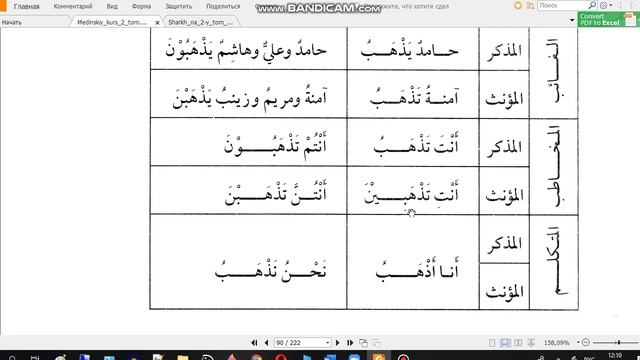Image resolution: width=640 pixels, height=360 pixels.
Task: Open the Поделиться ribbon tab
Action: 223,7
